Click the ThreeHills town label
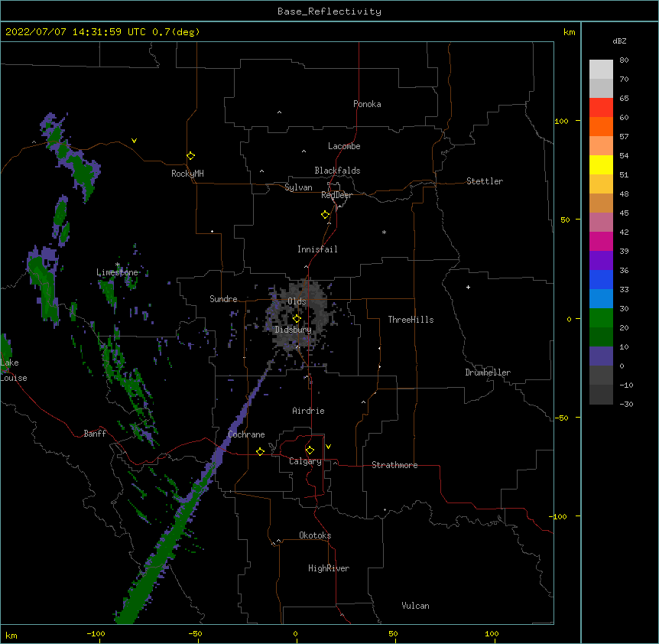 tap(411, 320)
